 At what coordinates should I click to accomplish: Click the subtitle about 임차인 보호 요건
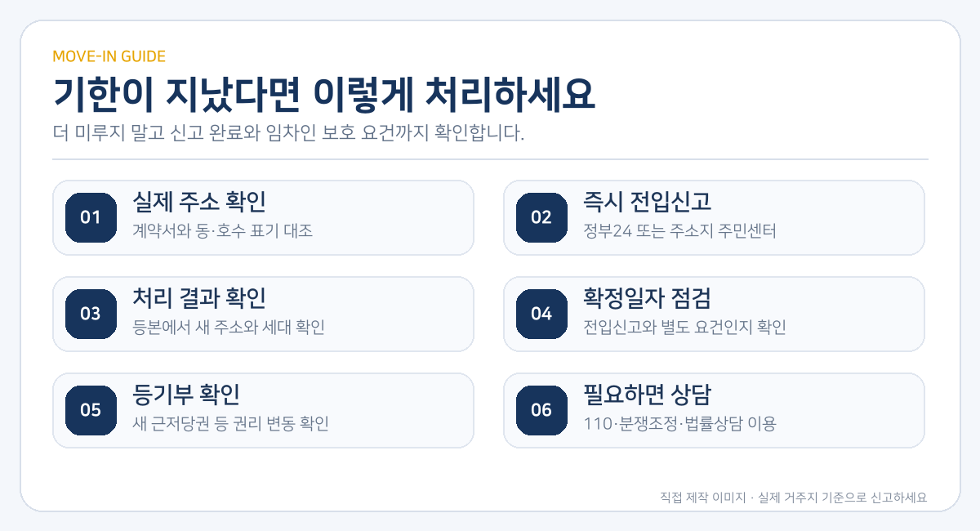pos(288,133)
